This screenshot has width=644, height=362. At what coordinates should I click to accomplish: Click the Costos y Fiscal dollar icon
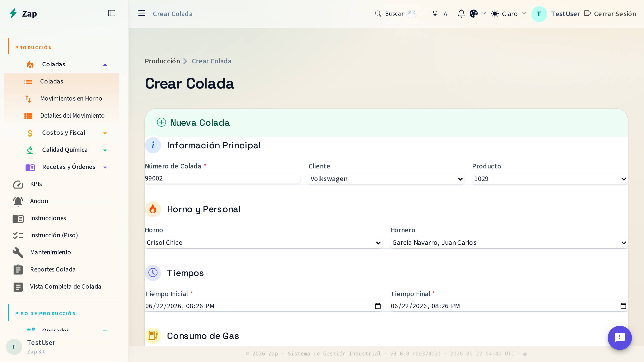tap(30, 133)
